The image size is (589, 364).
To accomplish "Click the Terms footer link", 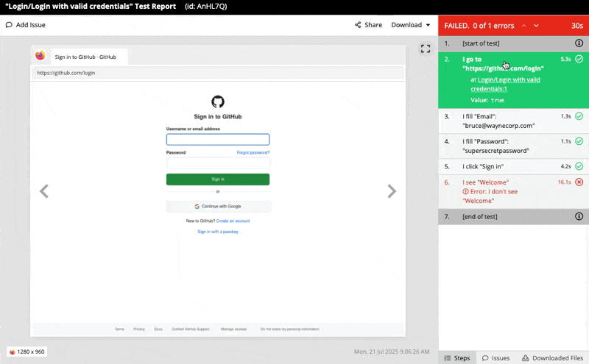I will tap(119, 329).
